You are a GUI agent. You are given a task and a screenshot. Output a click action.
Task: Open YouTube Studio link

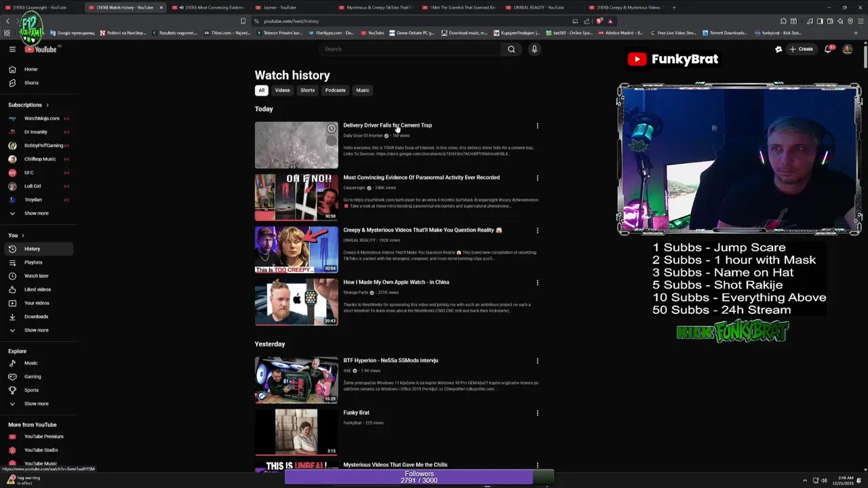click(x=41, y=450)
